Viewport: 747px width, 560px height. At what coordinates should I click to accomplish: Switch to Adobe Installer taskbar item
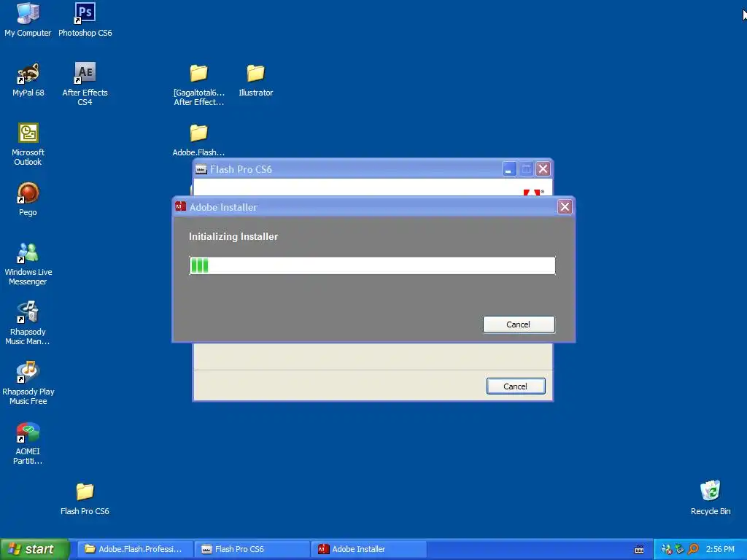pyautogui.click(x=368, y=549)
